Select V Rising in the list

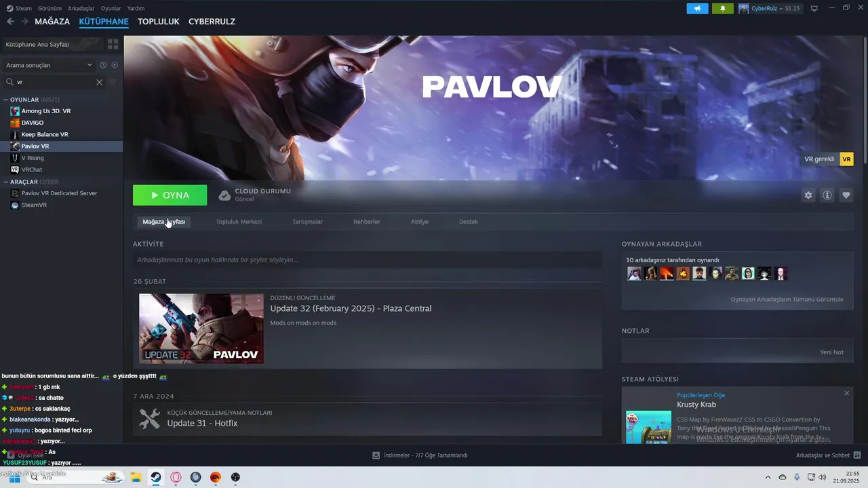pos(62,158)
